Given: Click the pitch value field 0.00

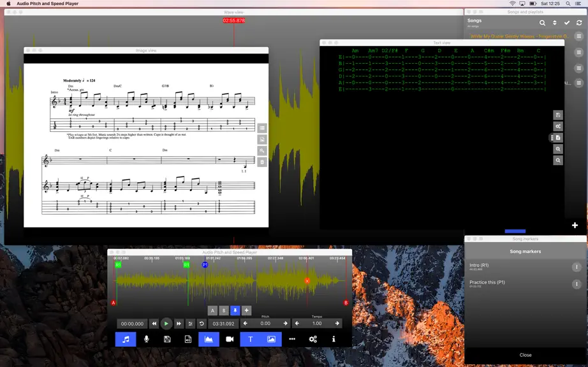Looking at the screenshot, I should click(x=265, y=324).
